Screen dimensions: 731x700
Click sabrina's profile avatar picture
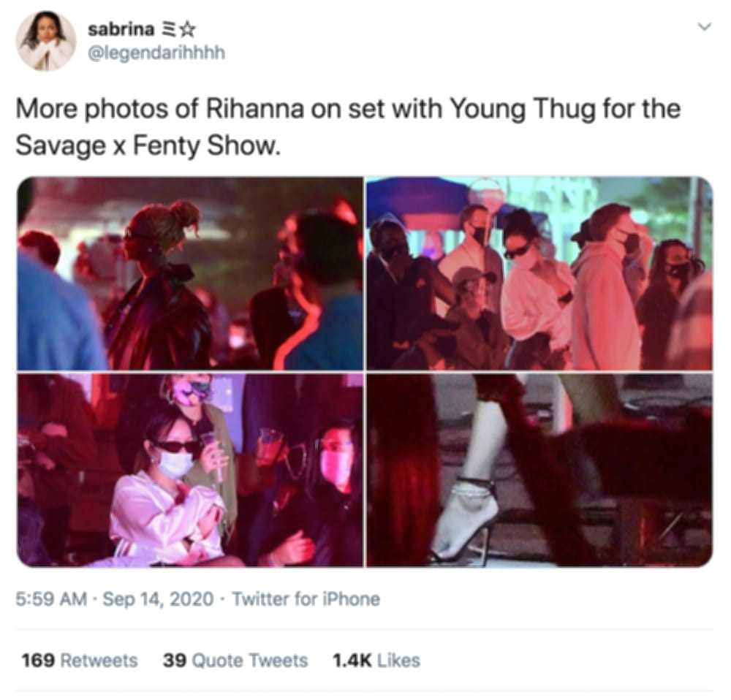point(45,41)
